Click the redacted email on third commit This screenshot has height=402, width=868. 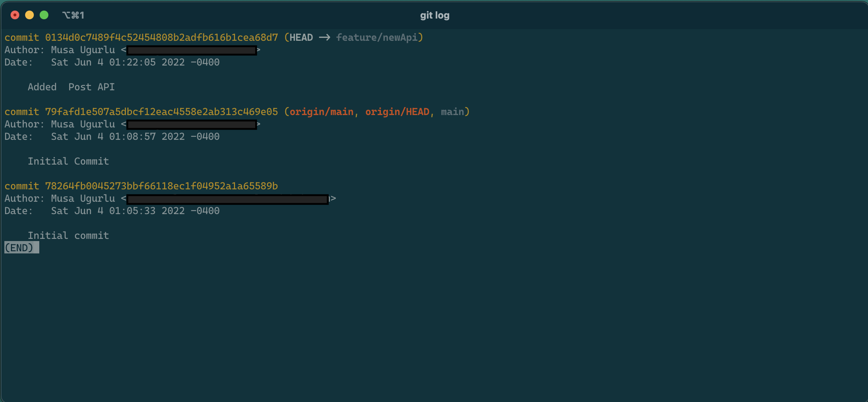point(227,199)
